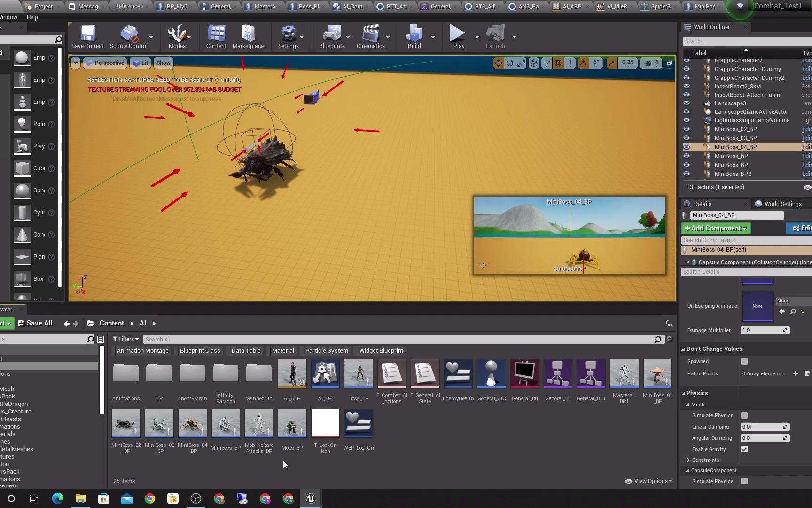
Task: Open the Show flags button
Action: click(163, 63)
